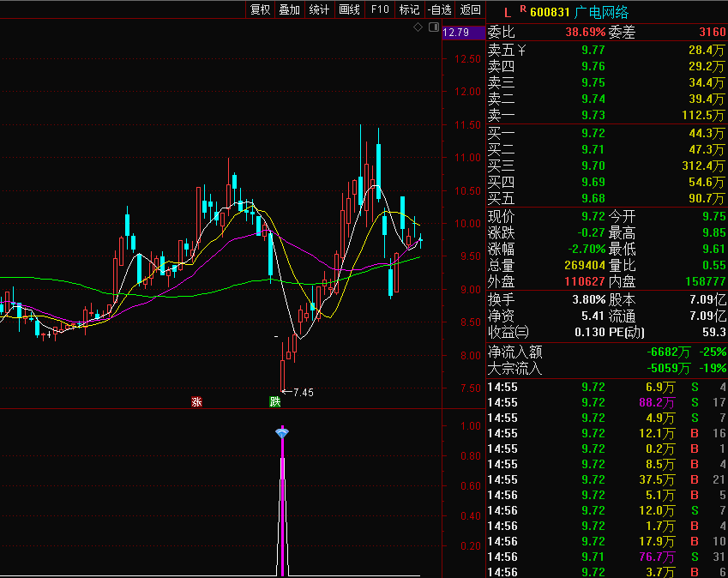
Task: Click the small R marker before 600831
Action: tap(523, 9)
